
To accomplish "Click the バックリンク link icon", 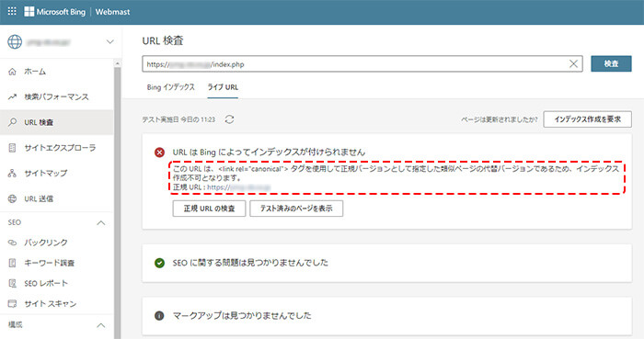I will pos(12,243).
